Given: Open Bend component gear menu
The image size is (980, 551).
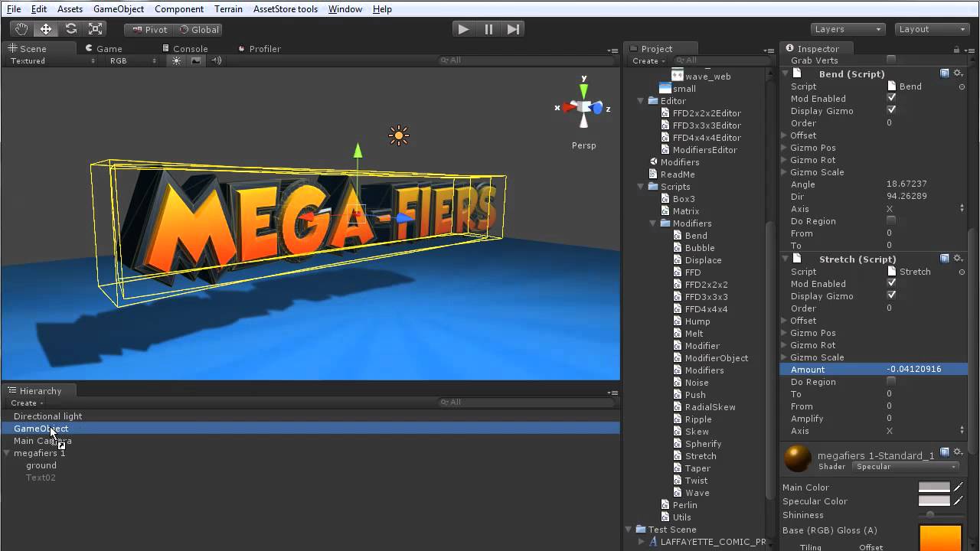Looking at the screenshot, I should coord(958,73).
